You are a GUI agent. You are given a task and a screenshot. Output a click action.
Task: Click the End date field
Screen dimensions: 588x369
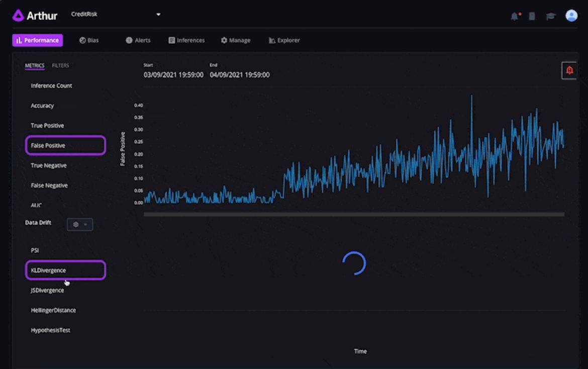[x=240, y=74]
